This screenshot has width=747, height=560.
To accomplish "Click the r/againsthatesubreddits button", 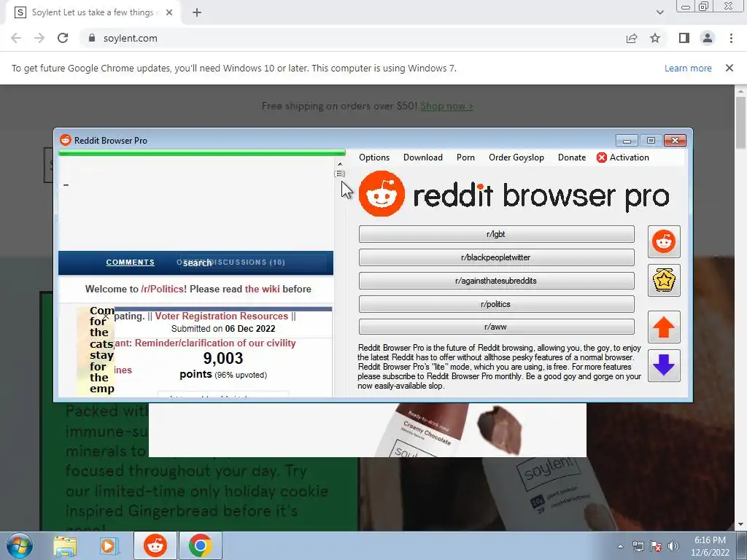I will pos(496,281).
